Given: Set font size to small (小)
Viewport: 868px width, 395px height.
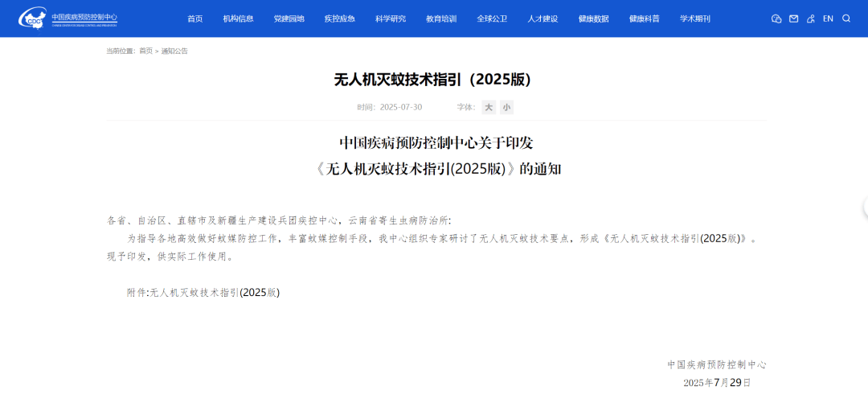Looking at the screenshot, I should [x=506, y=108].
